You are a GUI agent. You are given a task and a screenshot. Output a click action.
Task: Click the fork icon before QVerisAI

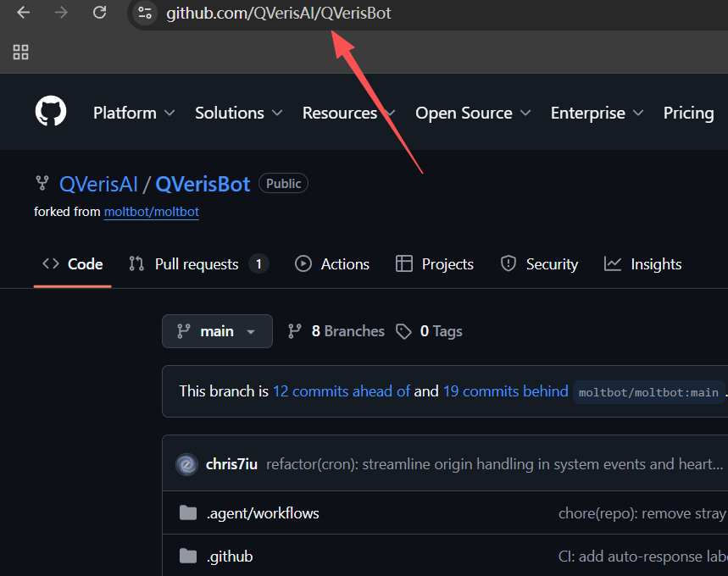(x=42, y=183)
